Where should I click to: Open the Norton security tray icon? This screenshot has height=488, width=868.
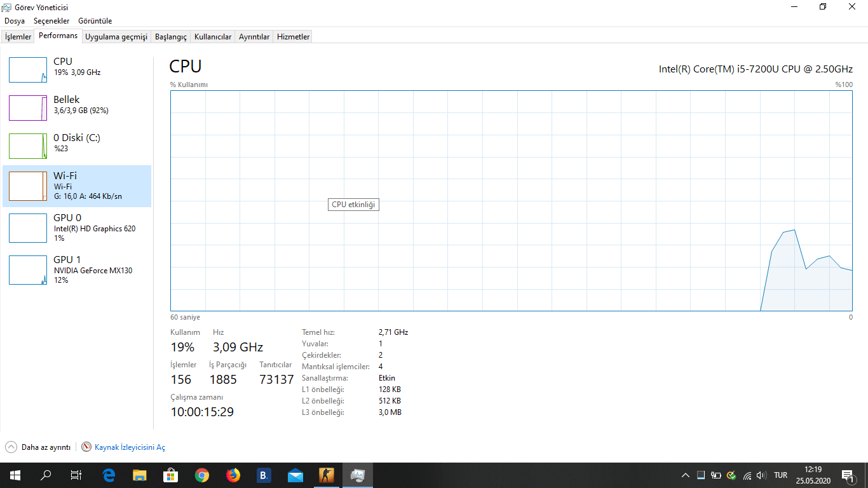click(x=731, y=475)
